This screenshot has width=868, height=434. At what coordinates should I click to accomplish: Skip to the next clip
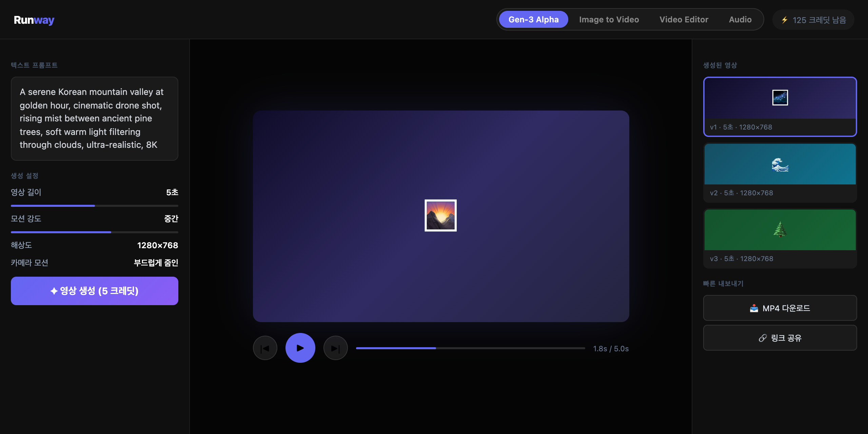(335, 348)
